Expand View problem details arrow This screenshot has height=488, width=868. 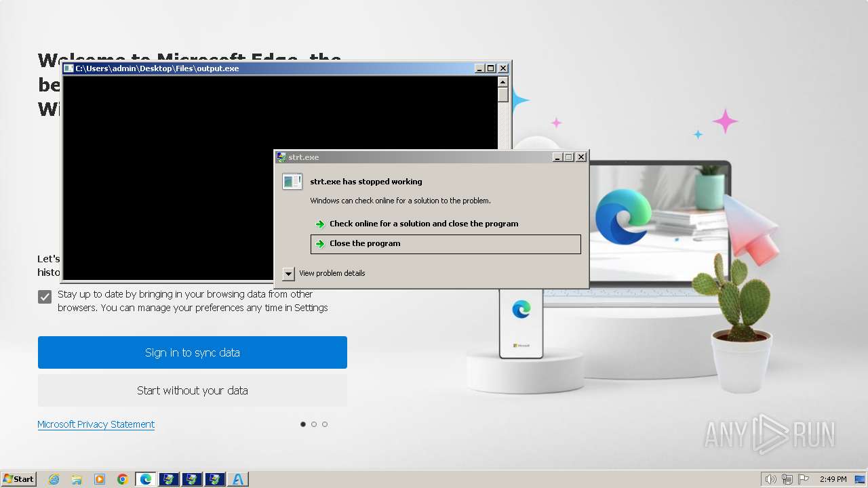coord(289,274)
